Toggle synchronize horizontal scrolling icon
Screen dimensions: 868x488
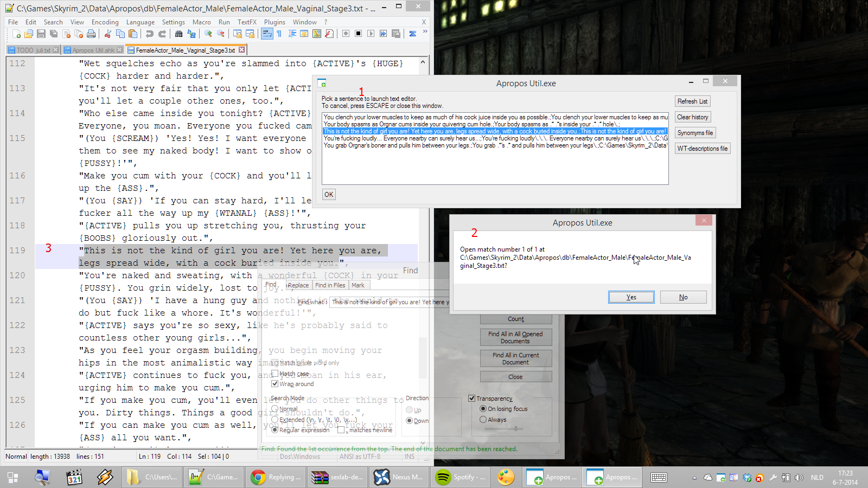tap(250, 34)
